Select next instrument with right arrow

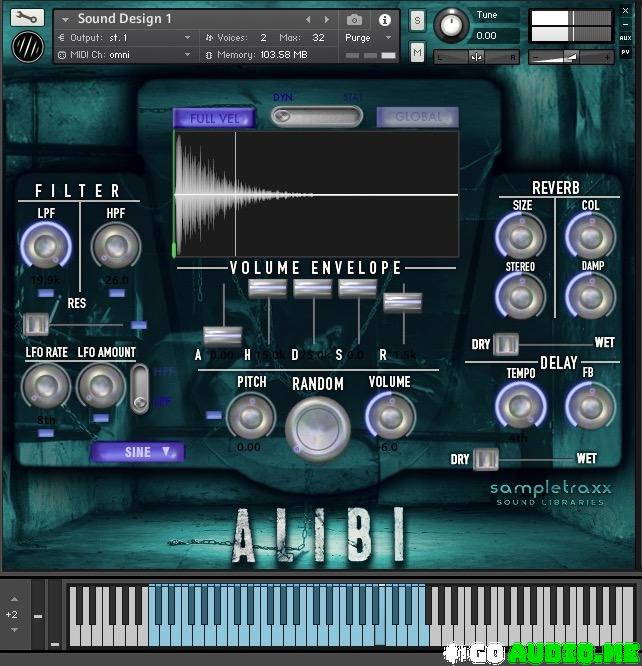click(x=326, y=20)
